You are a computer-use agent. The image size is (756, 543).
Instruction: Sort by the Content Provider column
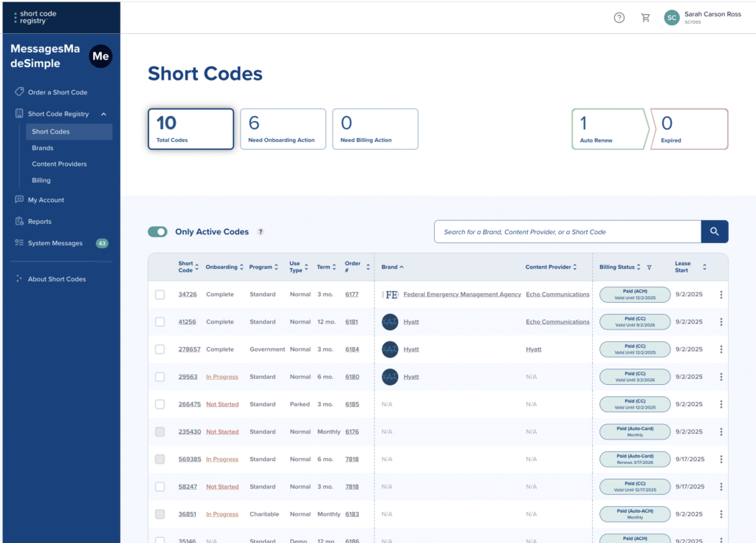point(551,267)
